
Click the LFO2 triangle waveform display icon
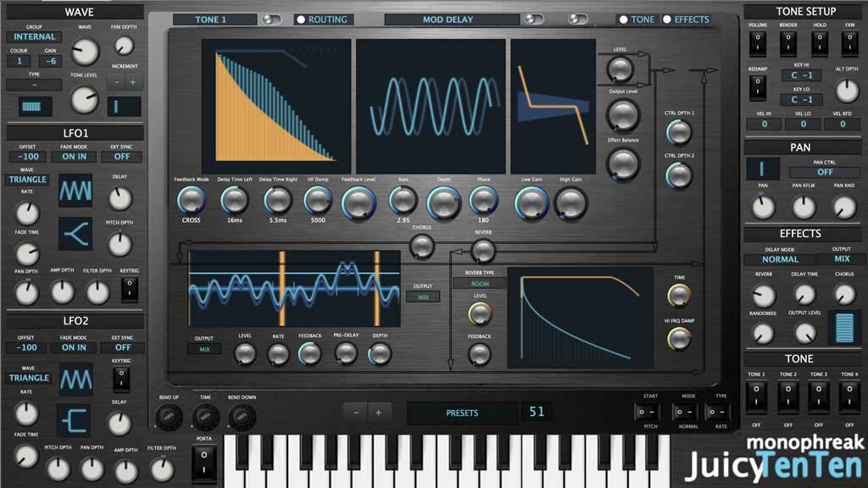point(75,379)
